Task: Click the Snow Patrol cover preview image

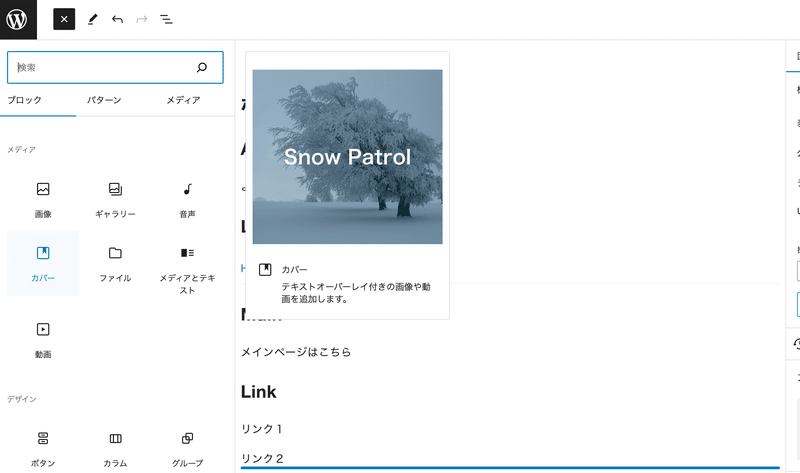Action: [347, 157]
